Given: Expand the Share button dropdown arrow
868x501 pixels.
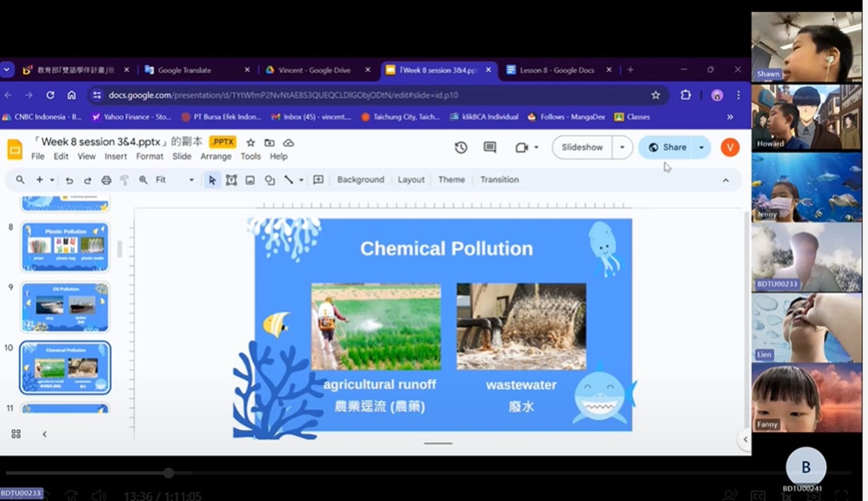Looking at the screenshot, I should click(x=701, y=147).
